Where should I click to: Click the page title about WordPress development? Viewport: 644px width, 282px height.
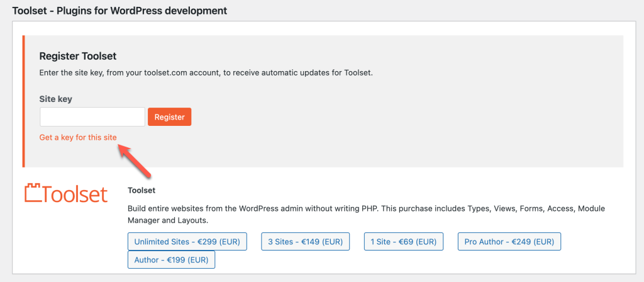point(119,10)
